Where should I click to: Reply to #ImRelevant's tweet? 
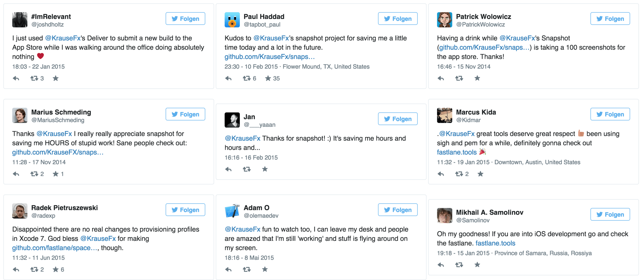click(16, 78)
